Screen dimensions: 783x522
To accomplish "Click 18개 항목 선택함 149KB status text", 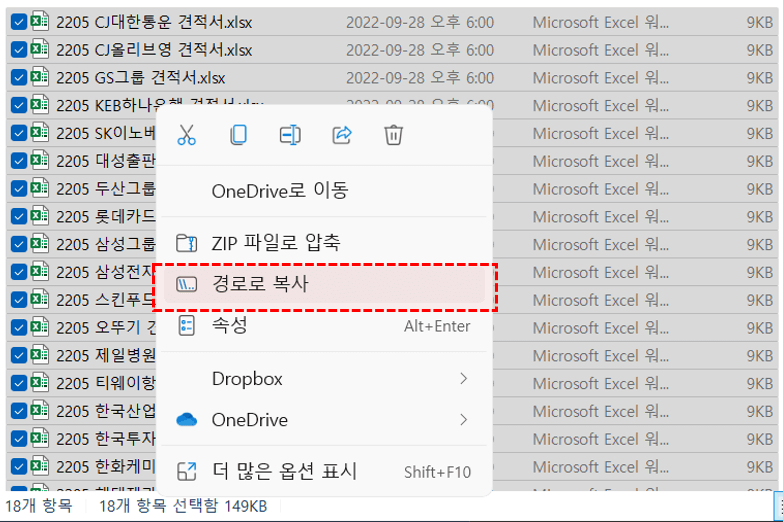I will pos(183,507).
